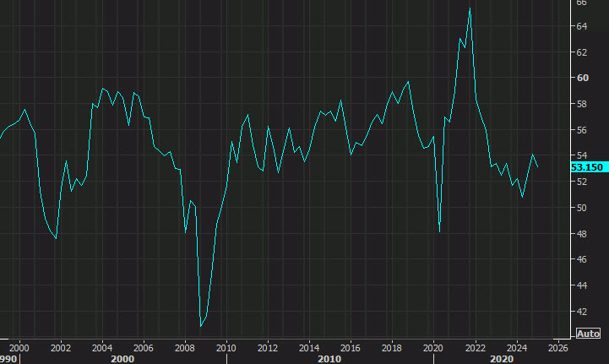Image resolution: width=609 pixels, height=364 pixels.
Task: Click the chart low near 2009
Action: [201, 325]
